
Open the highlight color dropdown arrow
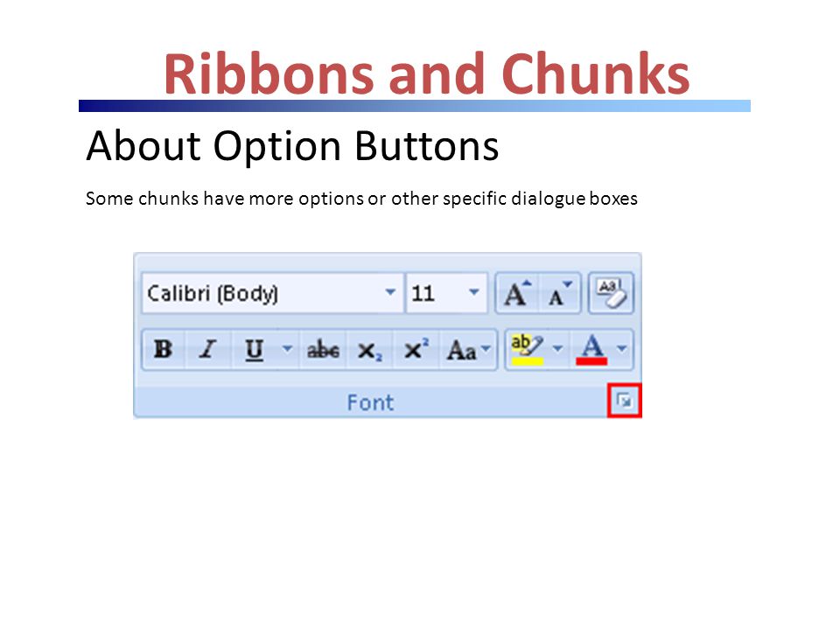(557, 349)
